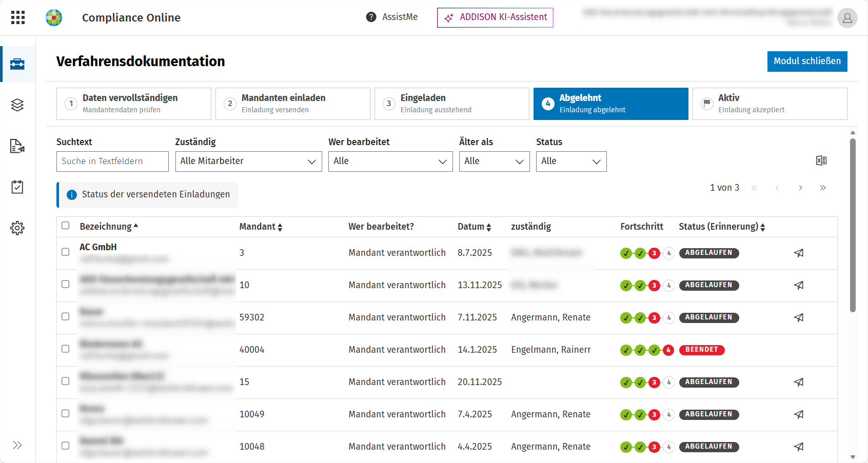Image resolution: width=868 pixels, height=463 pixels.
Task: Go to the next page arrow
Action: [800, 188]
